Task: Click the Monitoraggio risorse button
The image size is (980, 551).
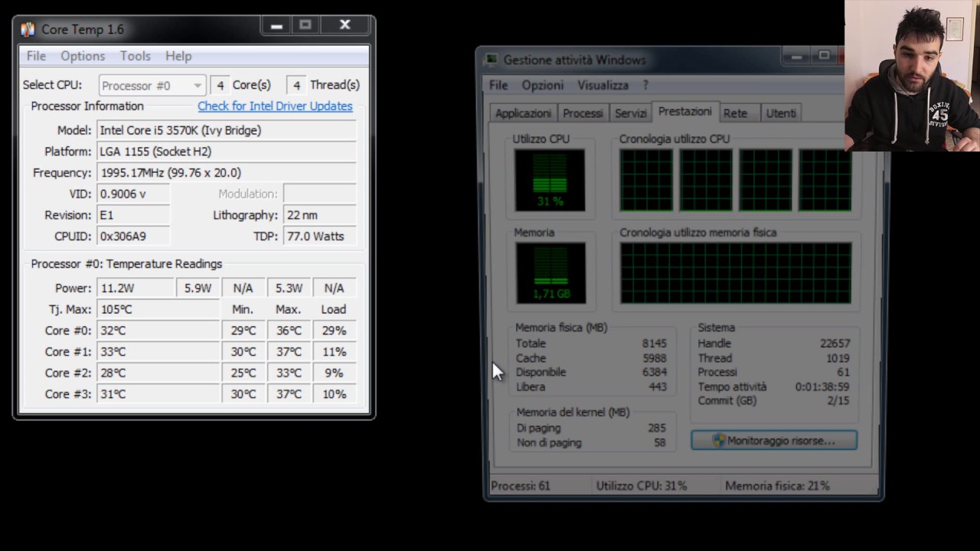Action: (774, 441)
